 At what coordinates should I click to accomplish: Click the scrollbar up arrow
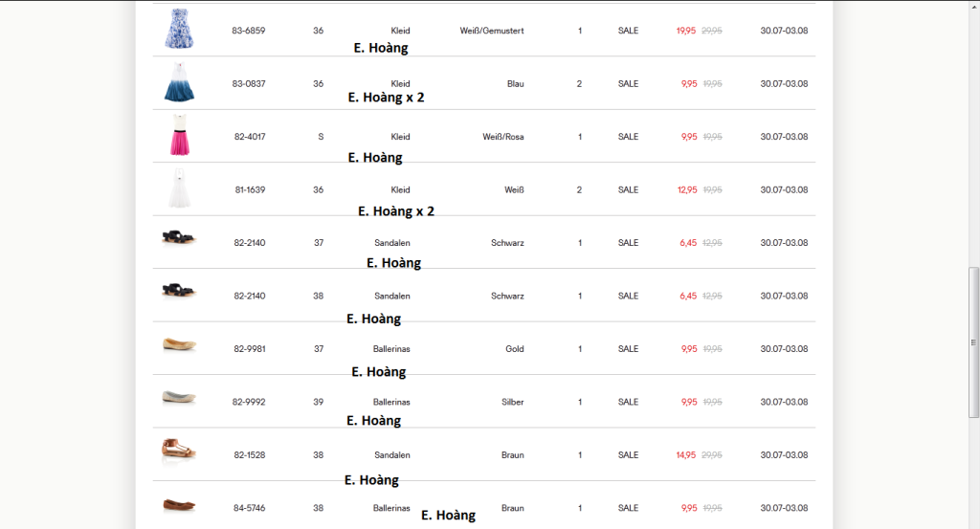974,6
